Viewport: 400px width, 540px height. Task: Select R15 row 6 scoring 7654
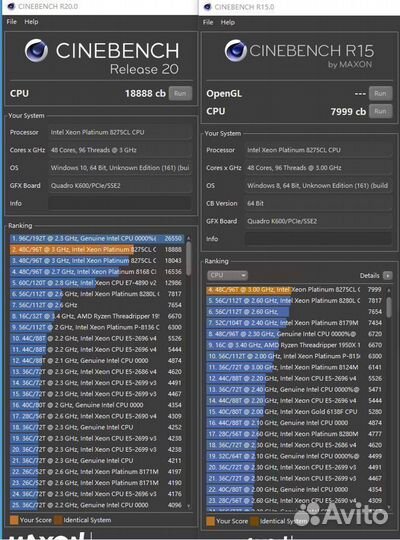click(296, 312)
